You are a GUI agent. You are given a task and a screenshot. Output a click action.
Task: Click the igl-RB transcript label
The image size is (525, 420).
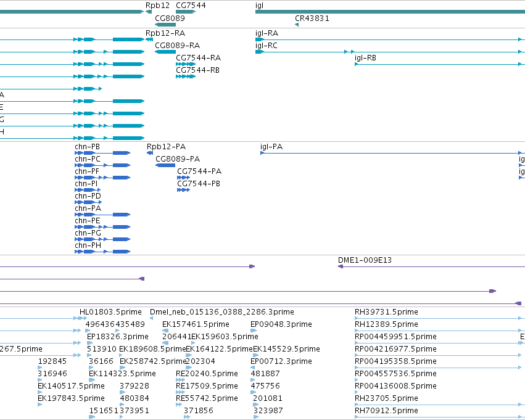[366, 58]
